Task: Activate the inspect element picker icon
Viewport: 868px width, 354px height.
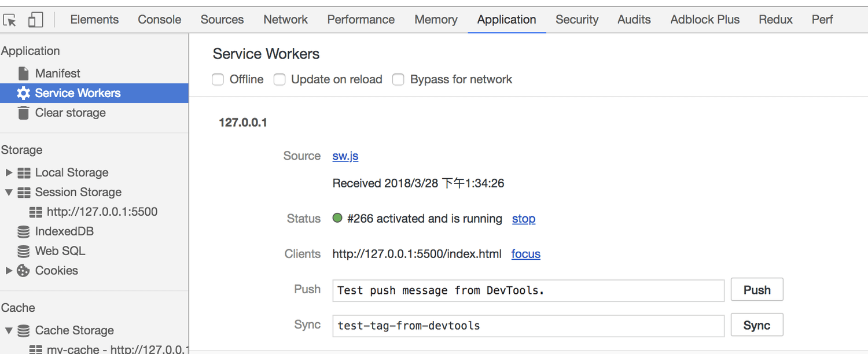Action: [x=10, y=20]
